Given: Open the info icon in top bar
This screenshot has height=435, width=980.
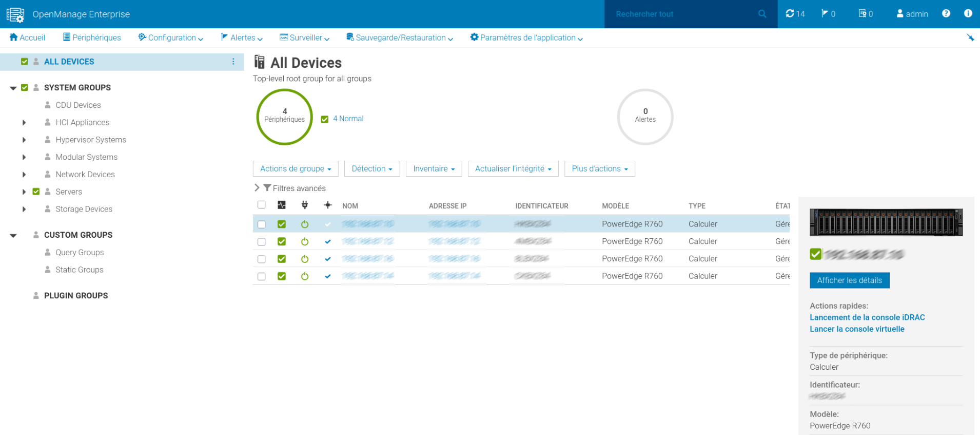Looking at the screenshot, I should click(x=968, y=14).
